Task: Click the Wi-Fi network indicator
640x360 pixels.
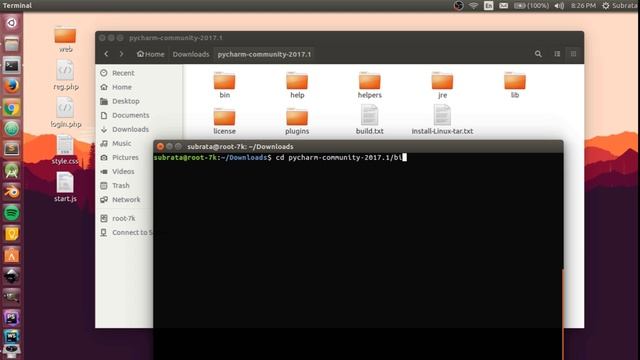Action: [473, 5]
